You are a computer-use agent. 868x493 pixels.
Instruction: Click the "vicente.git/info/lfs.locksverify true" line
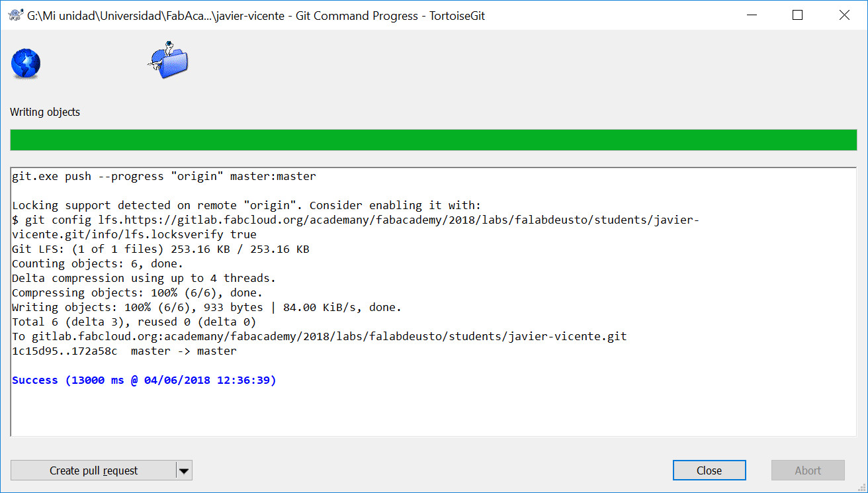pyautogui.click(x=134, y=234)
